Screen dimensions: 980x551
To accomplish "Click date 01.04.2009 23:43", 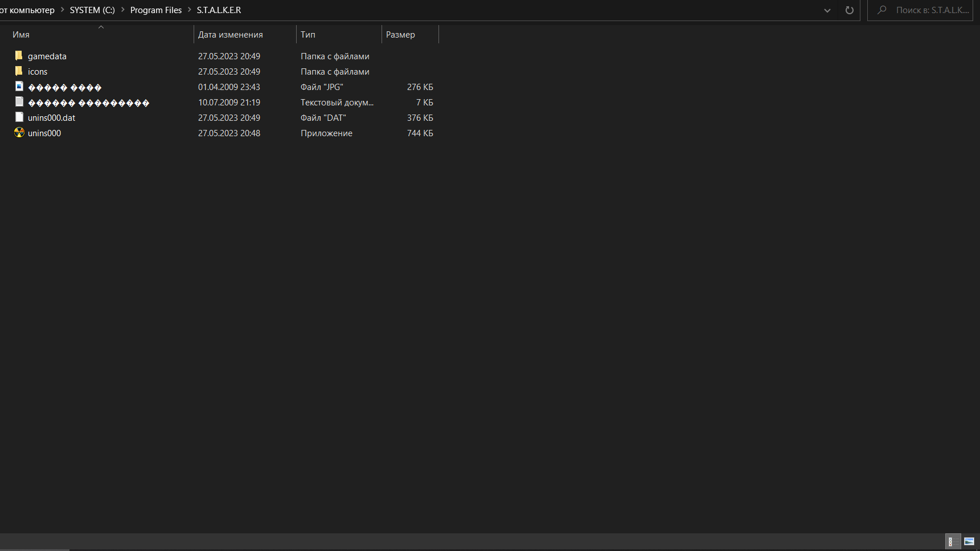I will (229, 87).
